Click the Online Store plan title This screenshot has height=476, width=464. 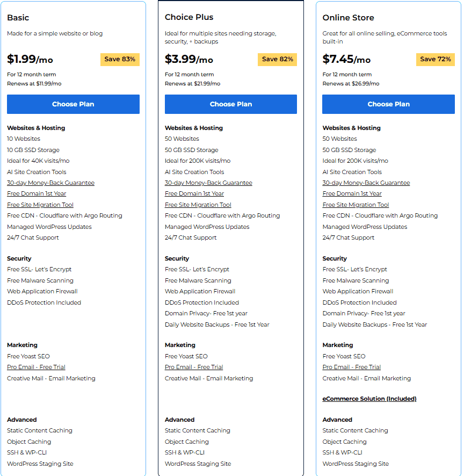[x=348, y=18]
